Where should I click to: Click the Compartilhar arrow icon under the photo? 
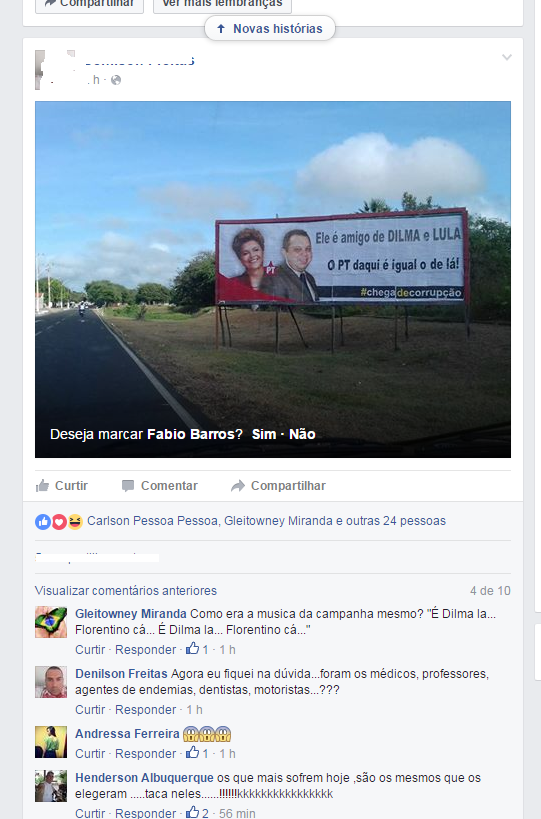238,486
